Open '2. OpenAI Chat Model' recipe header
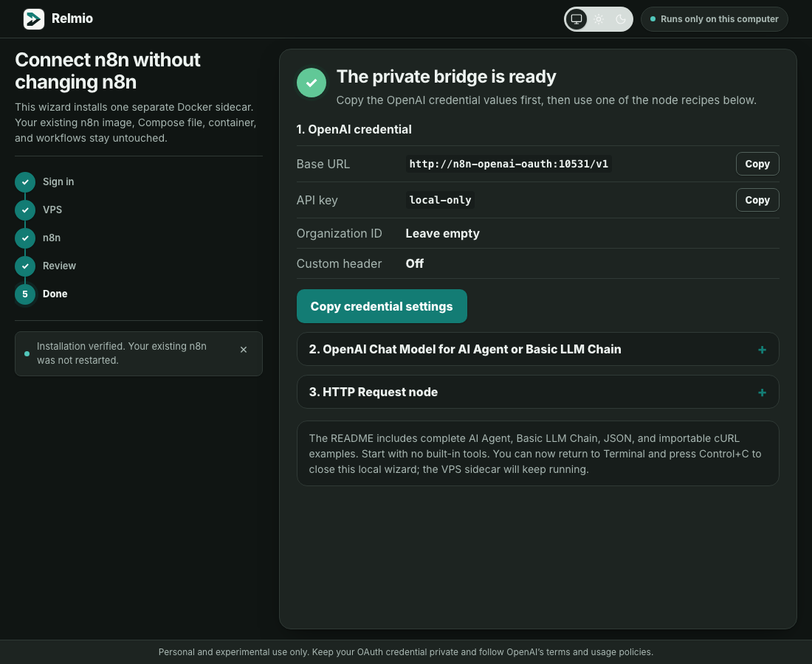The image size is (812, 664). pos(537,349)
